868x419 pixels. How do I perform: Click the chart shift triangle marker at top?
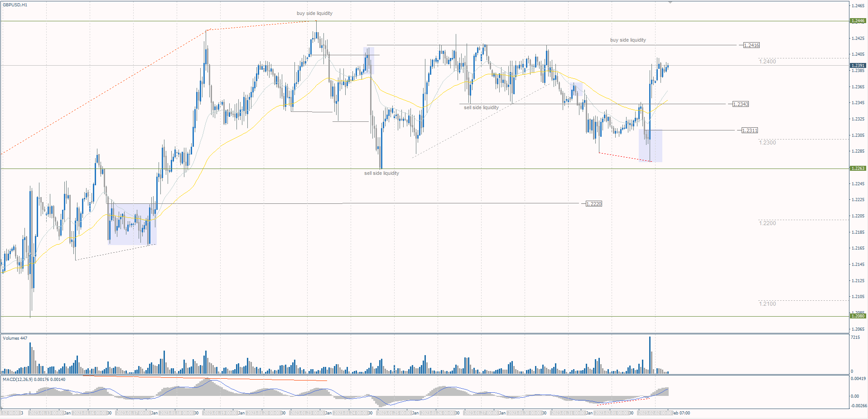pos(670,2)
